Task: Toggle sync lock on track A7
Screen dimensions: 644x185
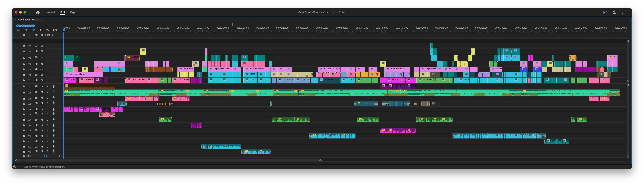Action: 36,120
